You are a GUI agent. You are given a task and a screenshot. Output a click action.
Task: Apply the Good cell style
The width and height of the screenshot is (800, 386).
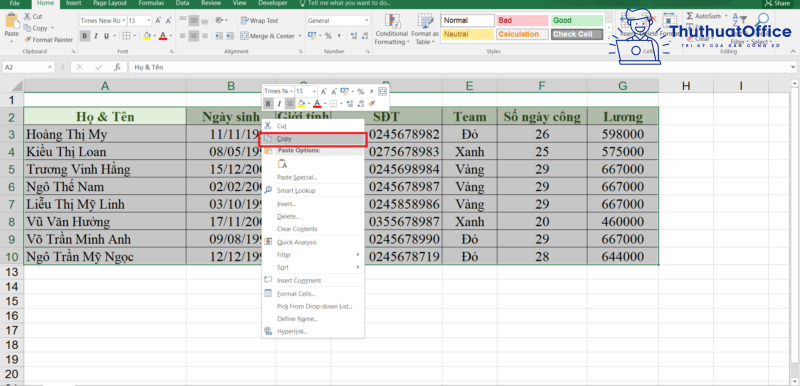click(577, 21)
